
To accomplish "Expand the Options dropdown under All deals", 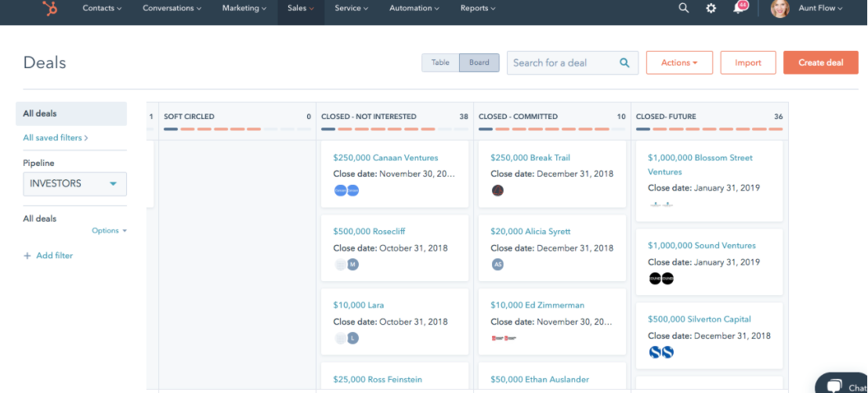I will click(110, 231).
